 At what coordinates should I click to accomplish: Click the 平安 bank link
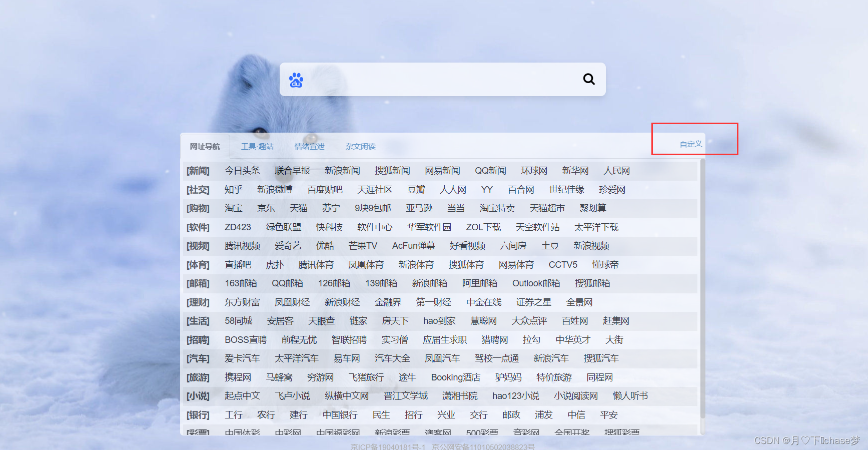point(609,415)
